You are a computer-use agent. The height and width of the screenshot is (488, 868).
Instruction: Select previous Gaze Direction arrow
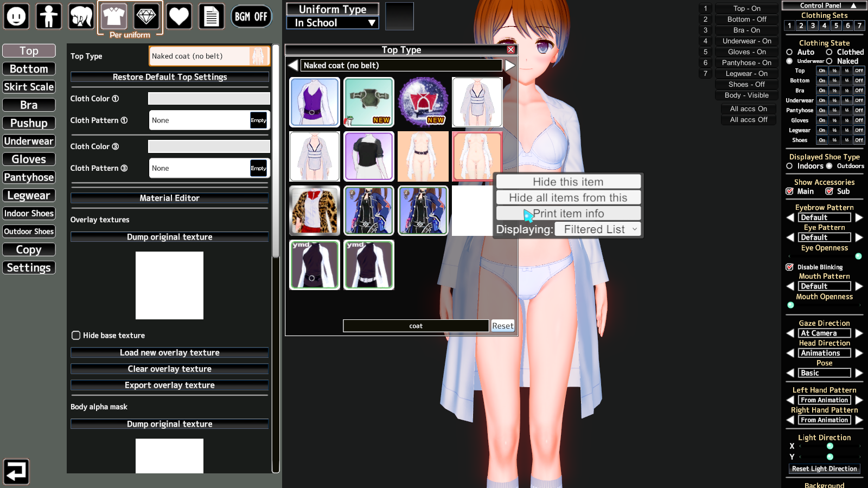[x=790, y=333]
